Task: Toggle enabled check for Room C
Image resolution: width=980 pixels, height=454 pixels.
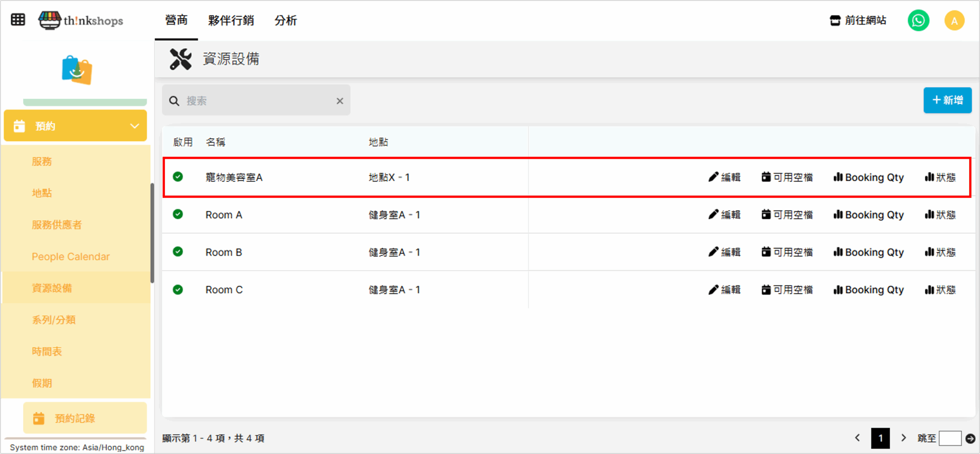Action: (178, 290)
